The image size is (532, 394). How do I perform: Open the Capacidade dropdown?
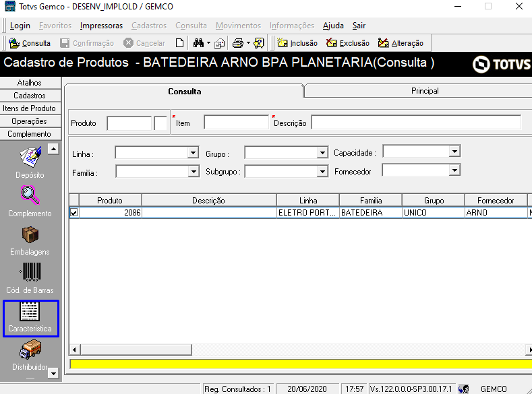coord(454,151)
